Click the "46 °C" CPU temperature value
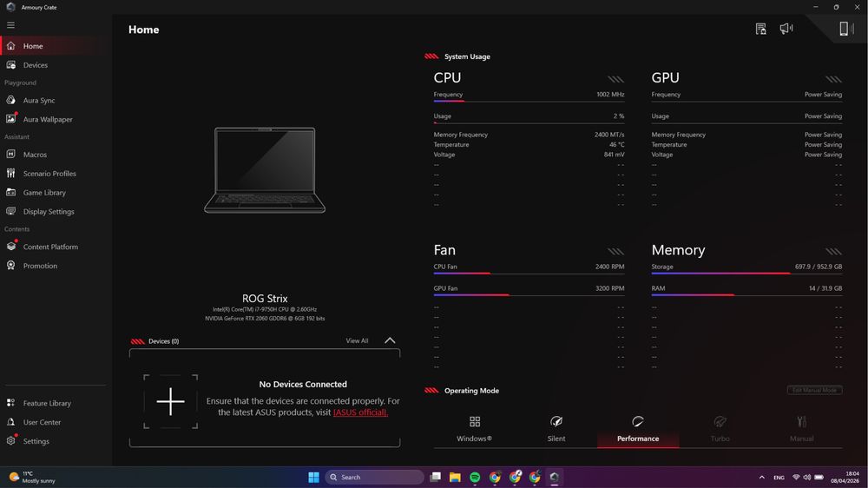The height and width of the screenshot is (488, 868). point(616,144)
